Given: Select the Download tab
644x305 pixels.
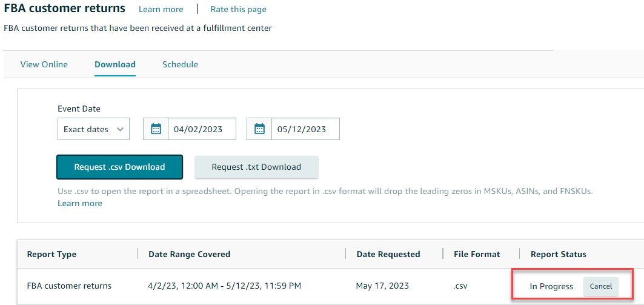Looking at the screenshot, I should tap(115, 64).
